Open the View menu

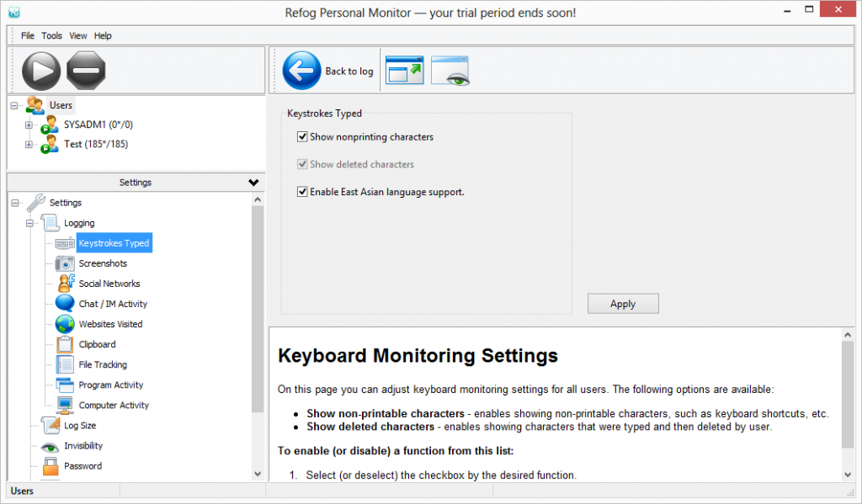tap(78, 36)
